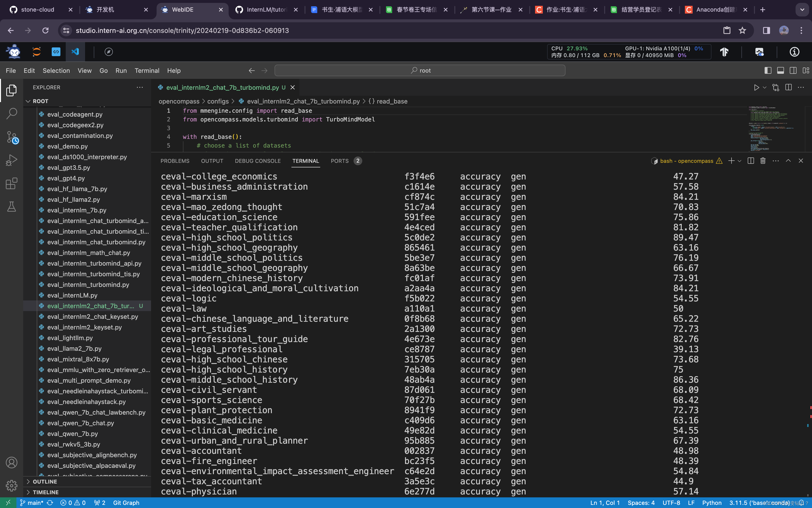Click main* branch in status bar
The width and height of the screenshot is (812, 508).
(x=32, y=503)
